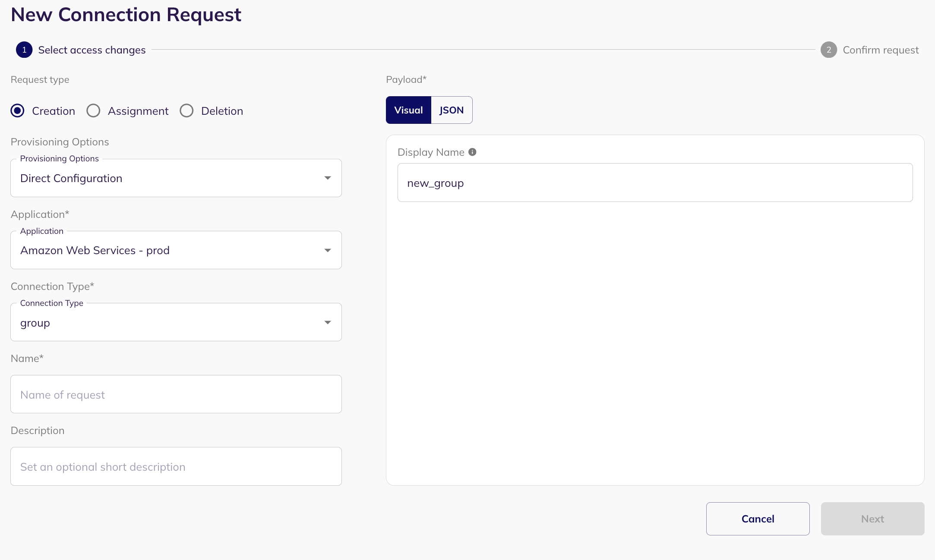Click the Amazon Web Services - prod selection
The width and height of the screenshot is (935, 560).
pos(164,250)
